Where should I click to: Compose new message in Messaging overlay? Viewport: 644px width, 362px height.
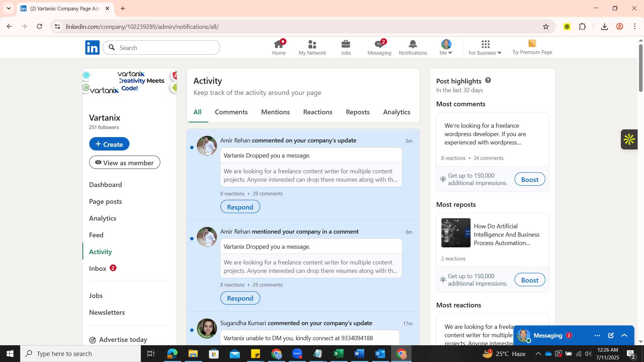pos(611,336)
